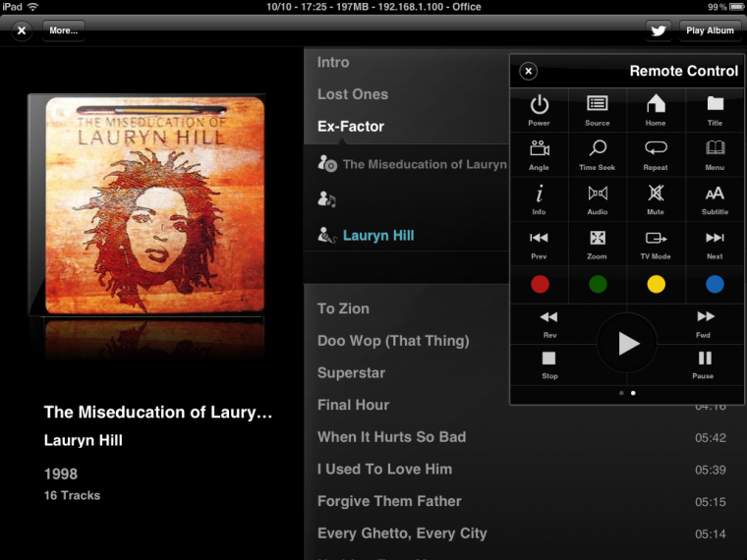
Task: Close the Remote Control panel
Action: [x=529, y=71]
